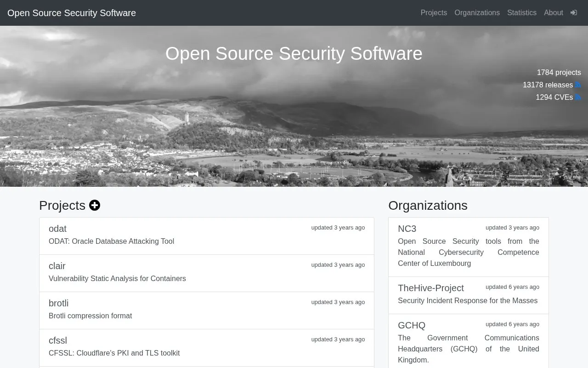Viewport: 588px width, 368px height.
Task: Open the CVEs RSS feed icon
Action: coord(578,98)
